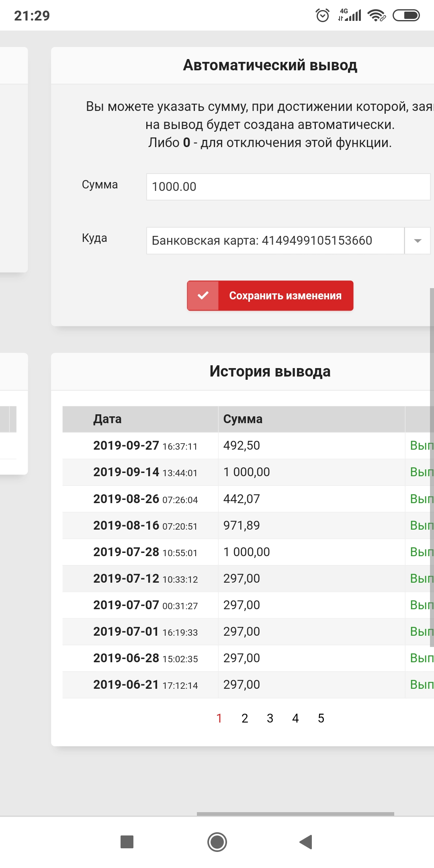Select current page 1 in pagination

coord(219,718)
